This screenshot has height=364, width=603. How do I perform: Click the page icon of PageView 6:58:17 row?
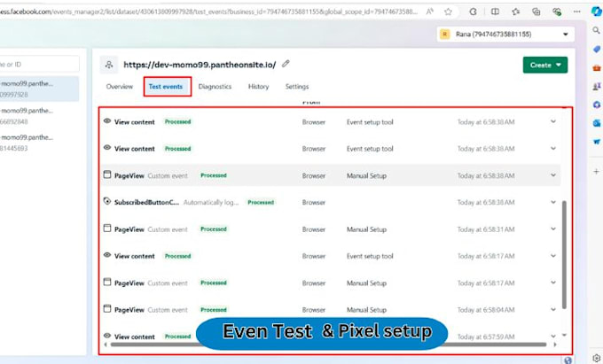tap(107, 283)
